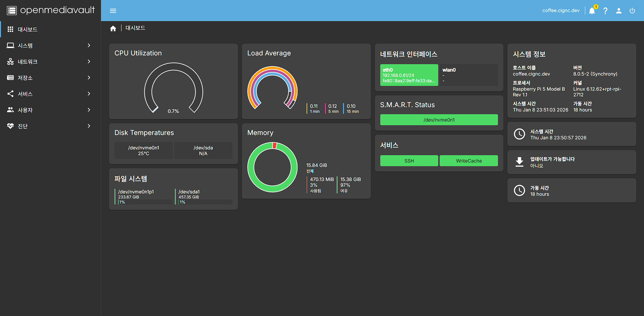Select the eth0 network interface tile
This screenshot has width=644, height=316.
pos(409,75)
